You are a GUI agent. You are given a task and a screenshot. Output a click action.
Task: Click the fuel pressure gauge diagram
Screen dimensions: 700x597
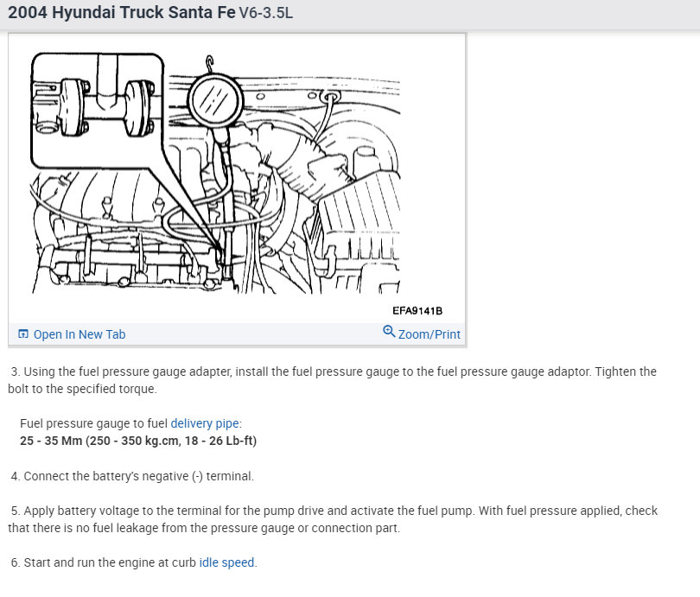click(216, 173)
